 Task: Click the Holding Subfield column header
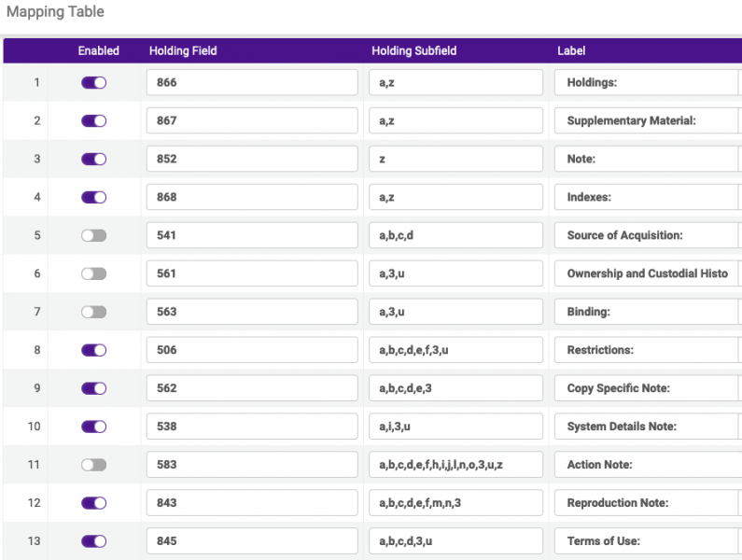coord(414,50)
